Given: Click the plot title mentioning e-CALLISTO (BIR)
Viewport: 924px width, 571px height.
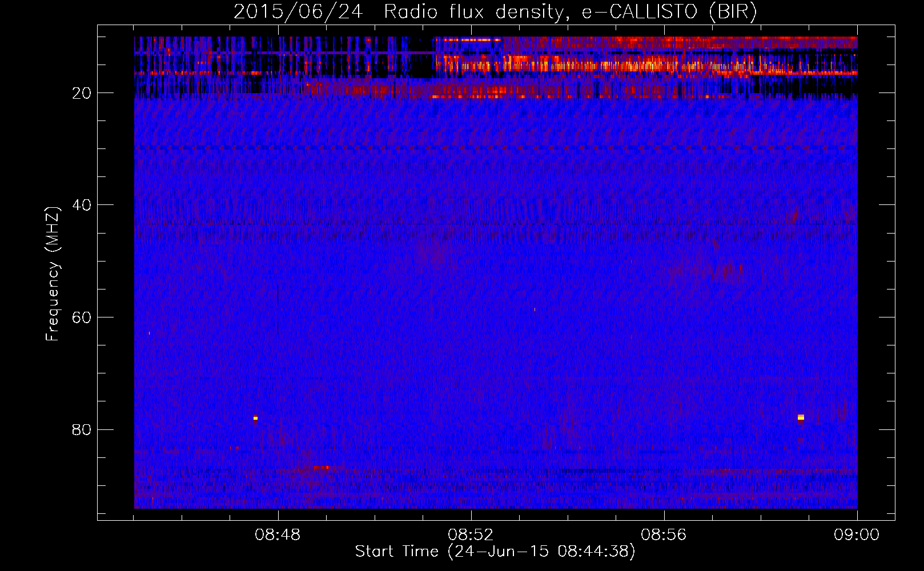Looking at the screenshot, I should click(495, 11).
